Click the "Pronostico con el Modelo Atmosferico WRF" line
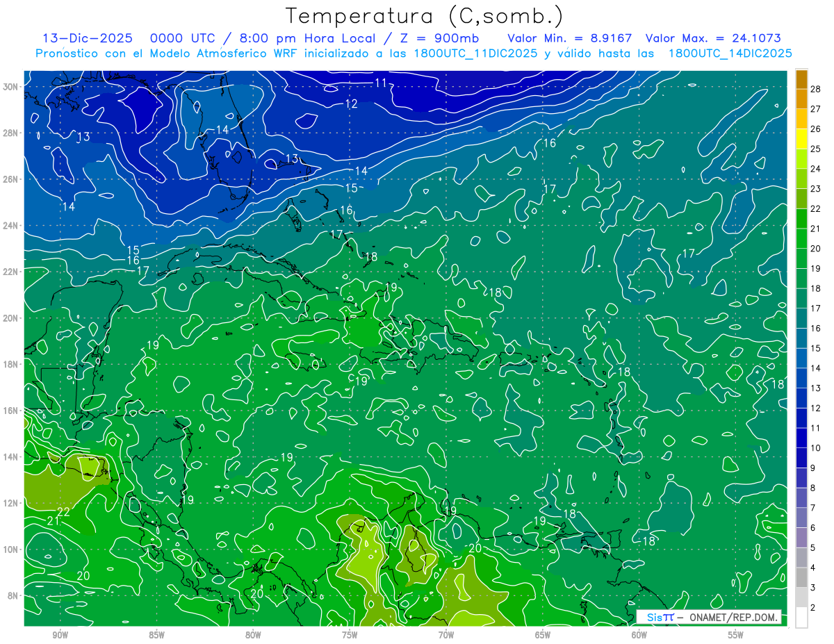Image resolution: width=834 pixels, height=644 pixels. coord(414,53)
